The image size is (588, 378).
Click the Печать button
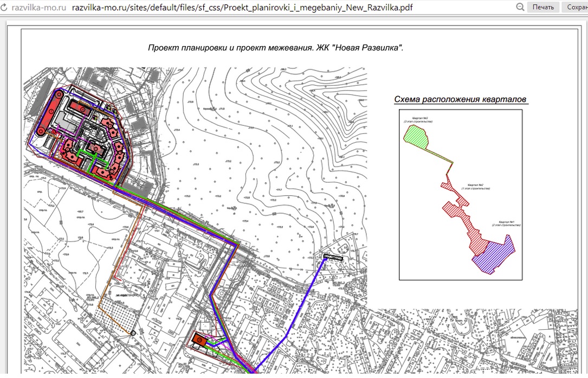[x=543, y=7]
